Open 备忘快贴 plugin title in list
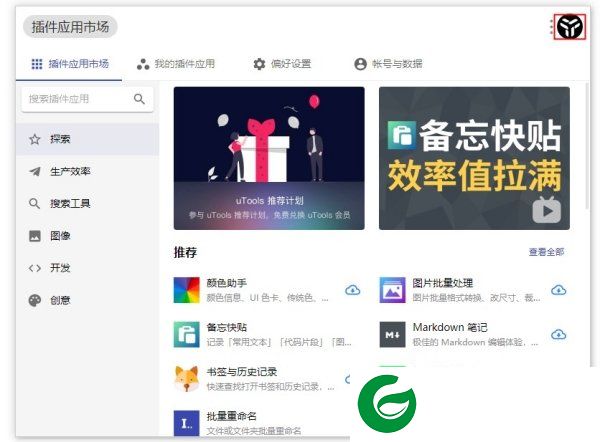This screenshot has width=600, height=442. [x=227, y=328]
